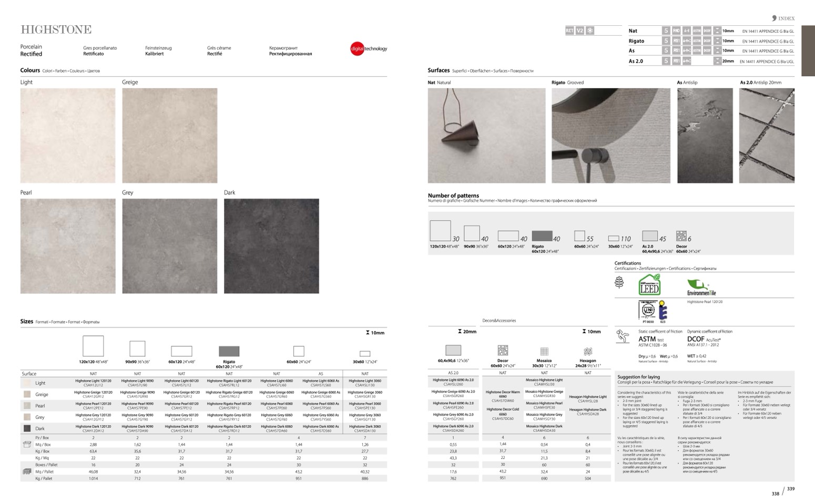
Task: Select the Dark colour sample
Action: 271,246
